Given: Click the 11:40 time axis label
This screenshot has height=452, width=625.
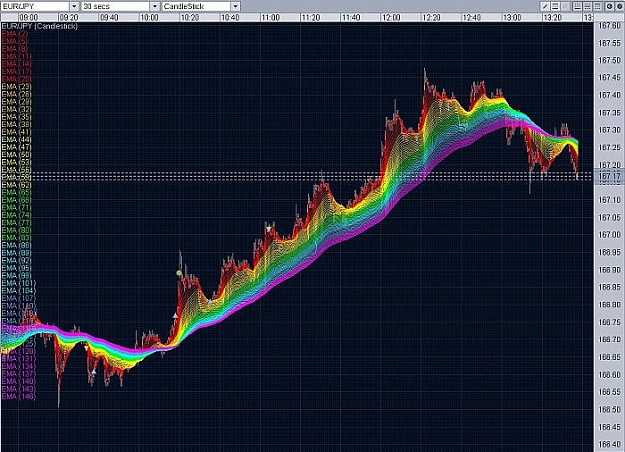Looking at the screenshot, I should [x=351, y=18].
